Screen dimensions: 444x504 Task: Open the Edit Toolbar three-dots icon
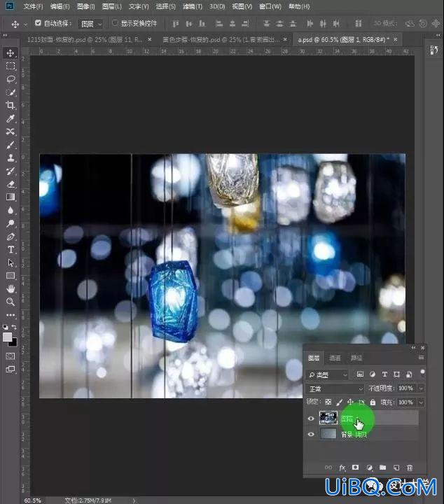(11, 315)
